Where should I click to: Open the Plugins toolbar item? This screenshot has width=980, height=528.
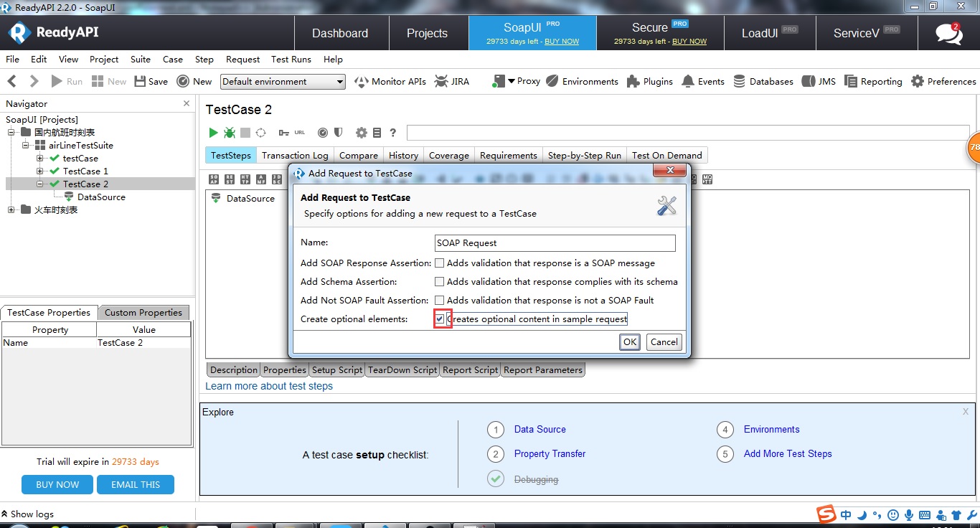pos(650,82)
